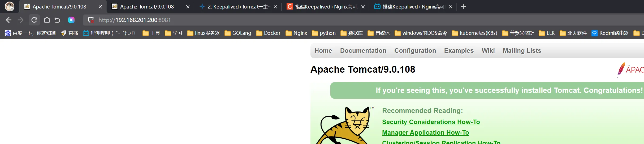The height and width of the screenshot is (144, 644).
Task: Open the user profile avatar
Action: (x=10, y=6)
